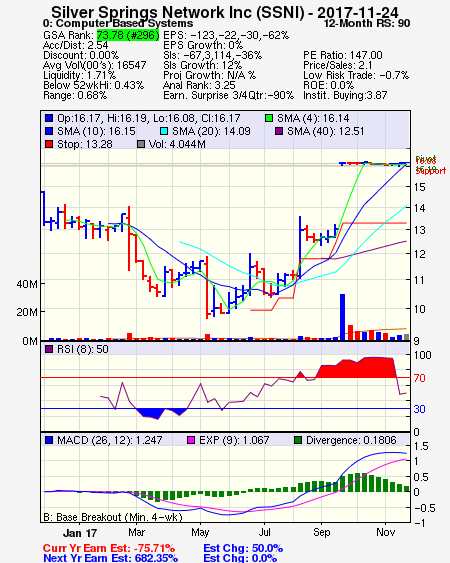Click the blue 30 RSI level label
Viewport: 450px width, 563px height.
pos(419,409)
